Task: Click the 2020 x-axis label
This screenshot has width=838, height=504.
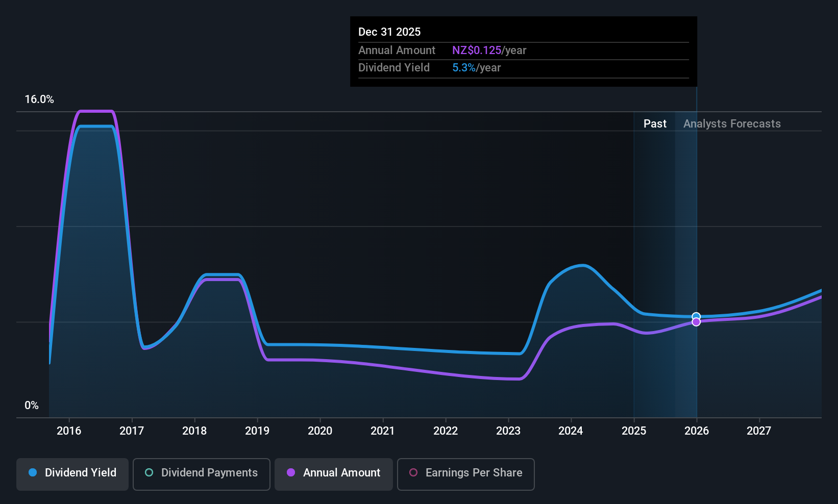Action: 320,431
